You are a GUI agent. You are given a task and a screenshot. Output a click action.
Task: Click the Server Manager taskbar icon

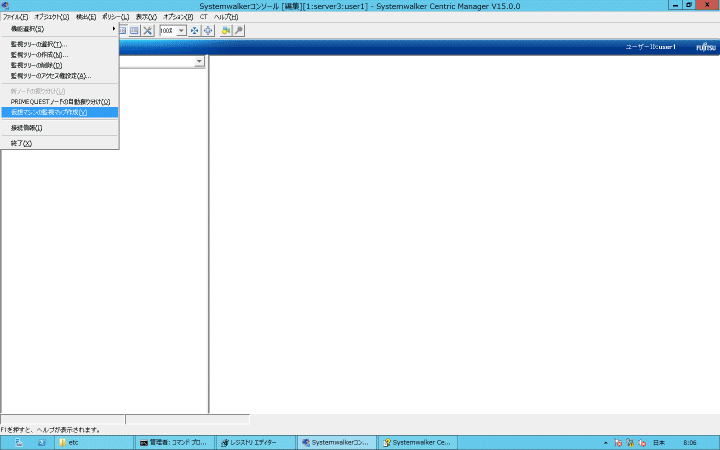click(x=19, y=443)
